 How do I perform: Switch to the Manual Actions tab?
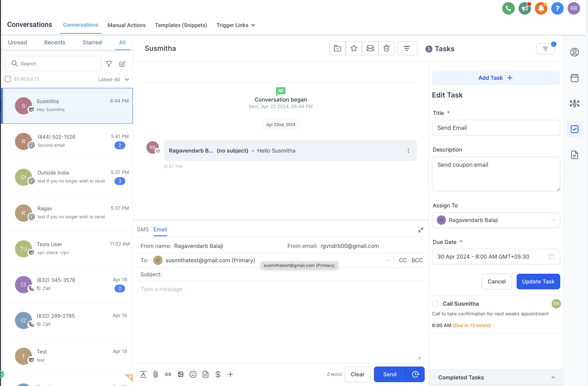tap(126, 25)
